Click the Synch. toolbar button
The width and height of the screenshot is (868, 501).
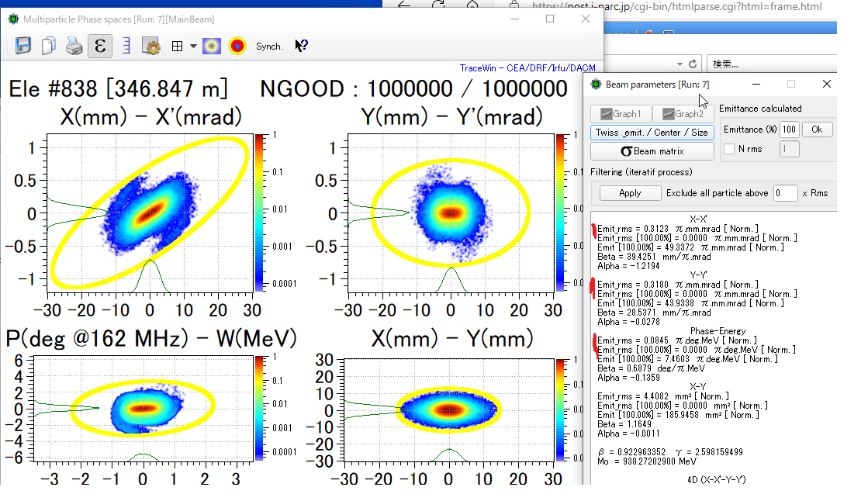(x=269, y=46)
